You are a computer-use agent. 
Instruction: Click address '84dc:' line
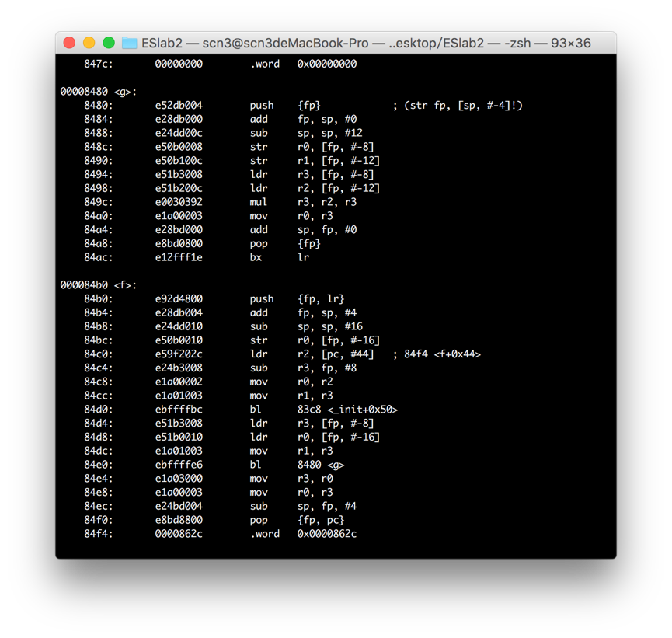pyautogui.click(x=99, y=451)
